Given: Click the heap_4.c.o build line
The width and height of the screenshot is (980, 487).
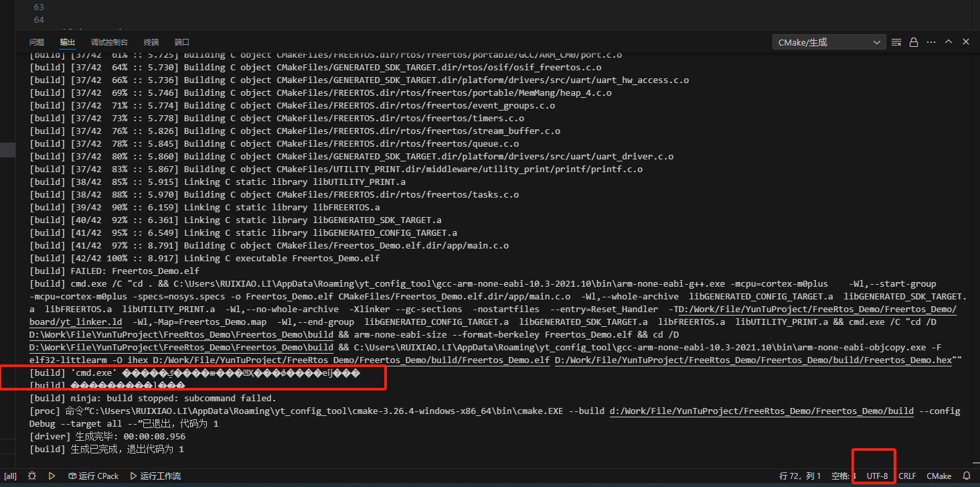Looking at the screenshot, I should [321, 93].
